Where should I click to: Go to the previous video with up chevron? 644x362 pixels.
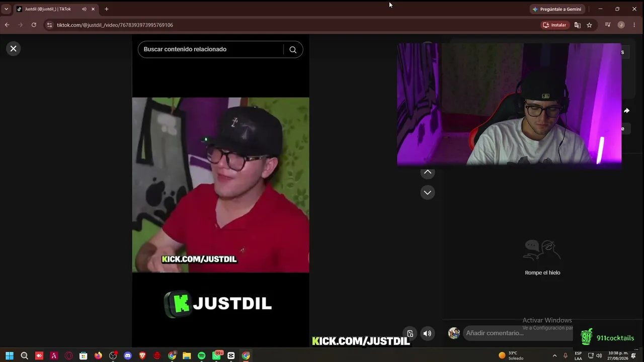click(x=428, y=172)
